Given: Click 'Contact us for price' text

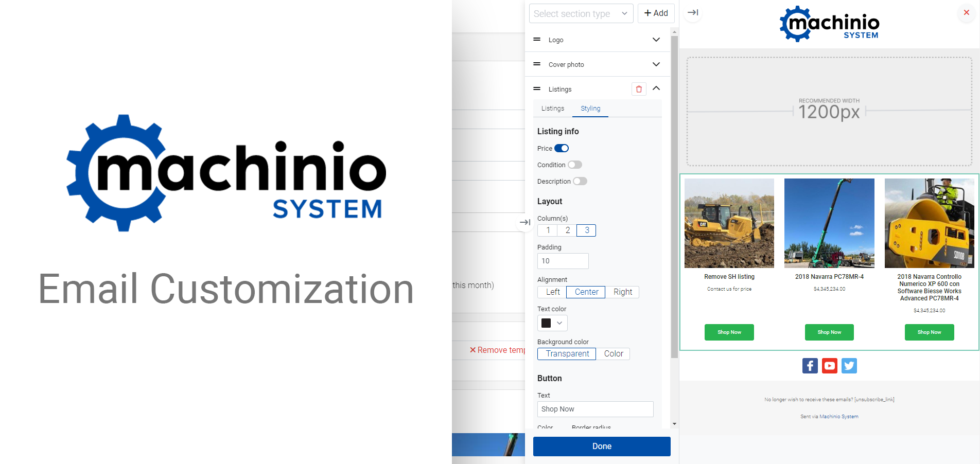Looking at the screenshot, I should click(x=729, y=289).
